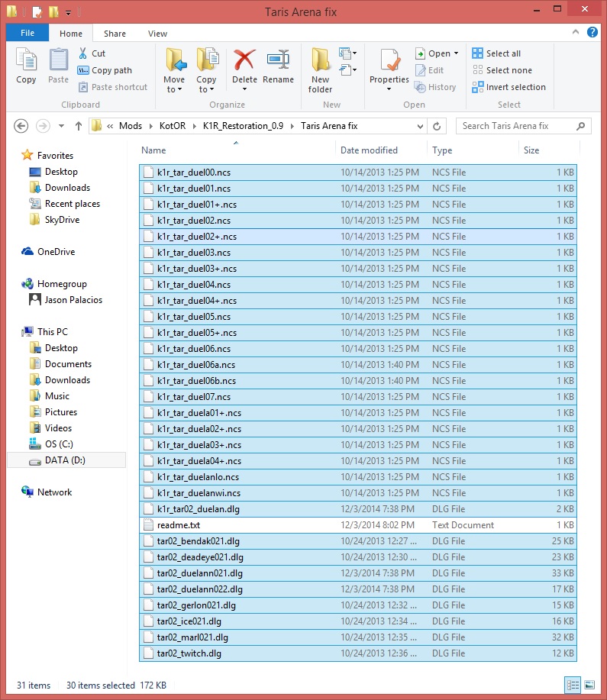Click the search magnifier icon

pos(580,126)
